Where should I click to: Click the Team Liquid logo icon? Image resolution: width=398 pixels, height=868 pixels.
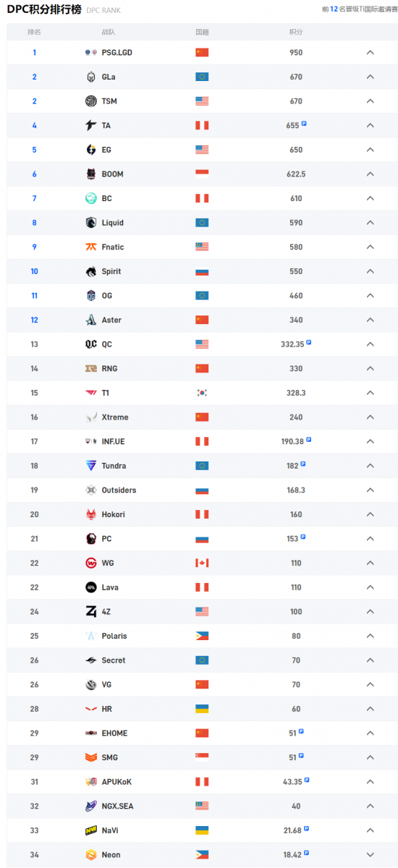click(x=91, y=223)
